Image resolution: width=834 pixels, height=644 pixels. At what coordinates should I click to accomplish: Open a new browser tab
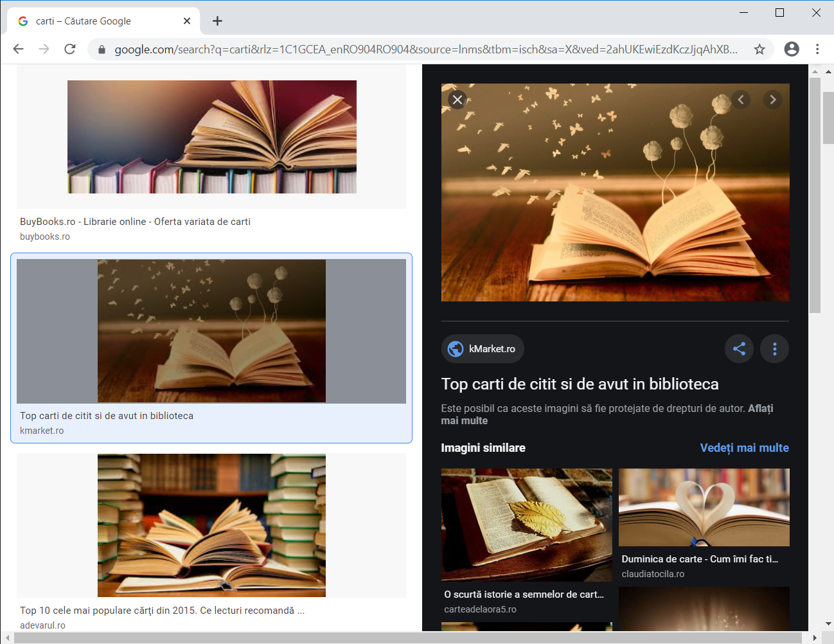217,21
